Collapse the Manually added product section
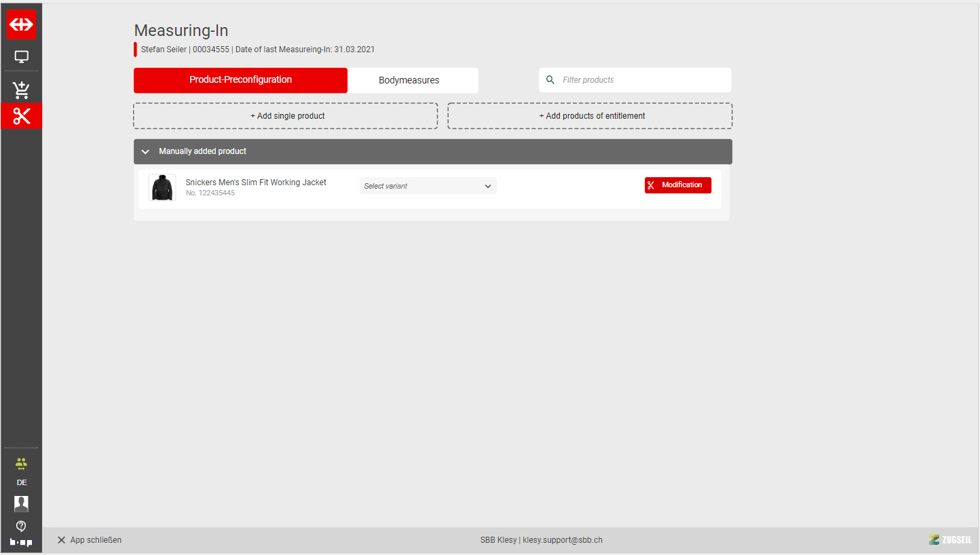The image size is (980, 555). pyautogui.click(x=145, y=151)
